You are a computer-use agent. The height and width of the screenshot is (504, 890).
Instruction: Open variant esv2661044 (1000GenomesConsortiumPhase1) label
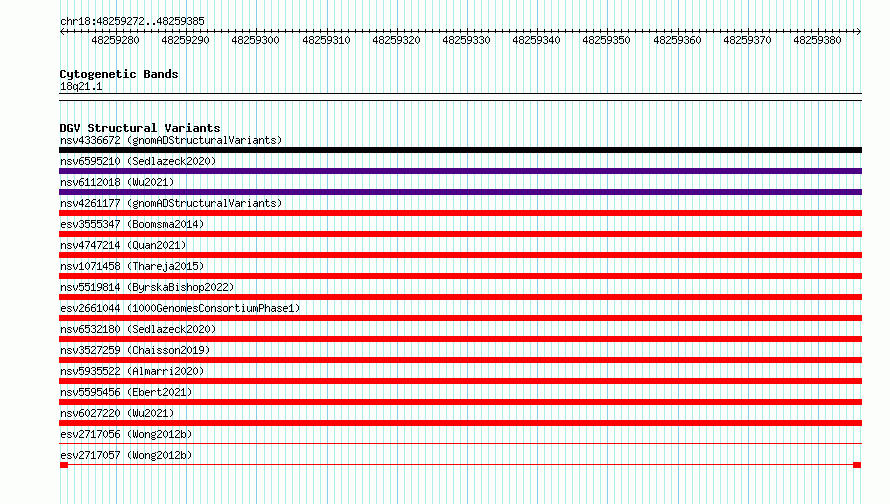coord(180,308)
